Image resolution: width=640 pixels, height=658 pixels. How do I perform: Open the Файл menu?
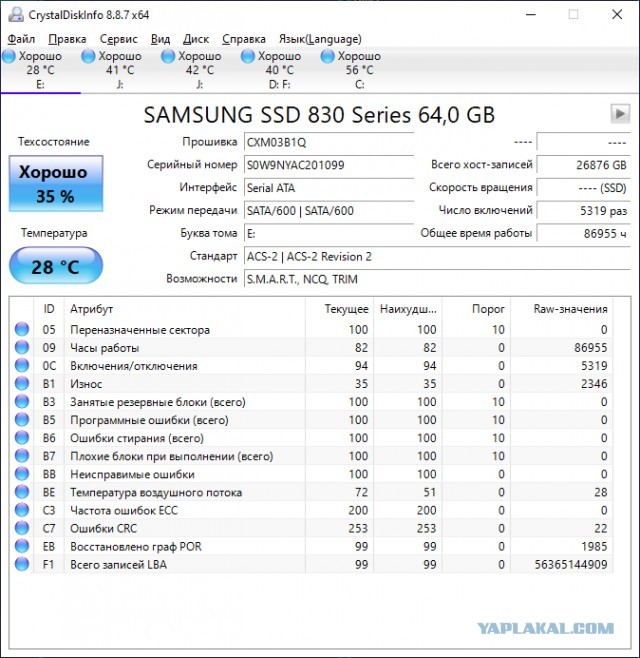(21, 39)
